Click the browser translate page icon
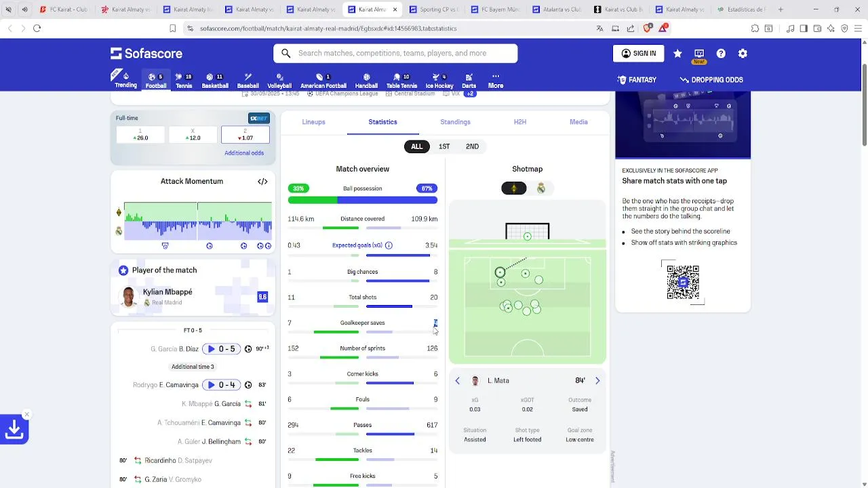This screenshot has width=868, height=488. pos(599,28)
